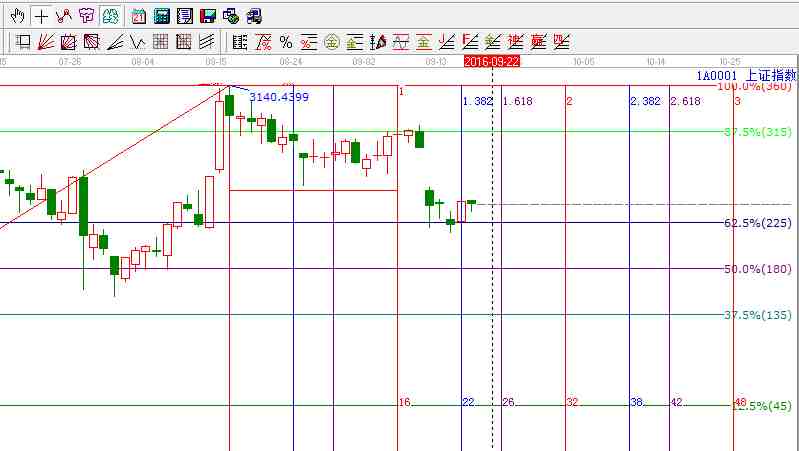The image size is (799, 451).
Task: Click the computer transfer icon
Action: point(254,16)
